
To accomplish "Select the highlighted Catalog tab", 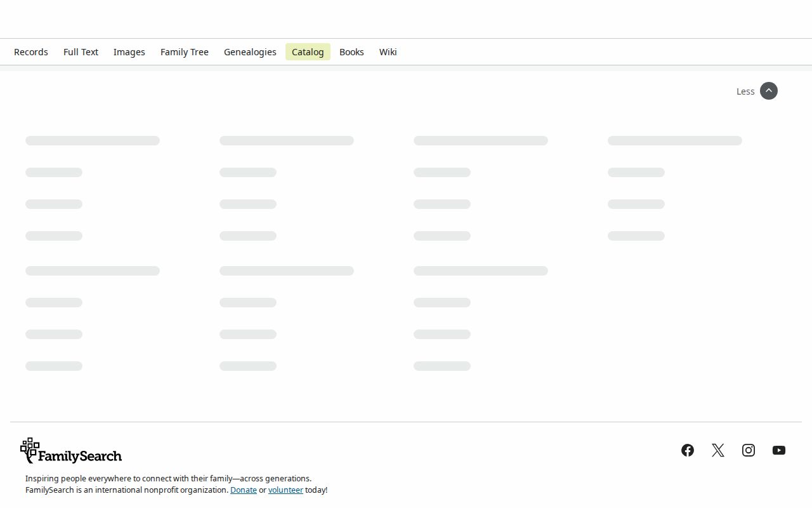I will tap(308, 52).
